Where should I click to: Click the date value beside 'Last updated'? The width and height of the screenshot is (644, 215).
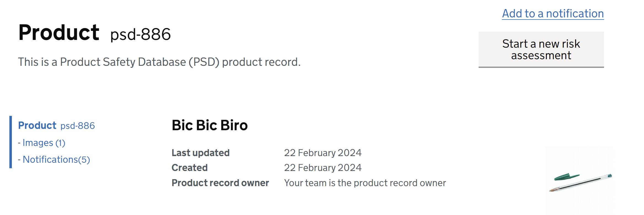coord(323,153)
